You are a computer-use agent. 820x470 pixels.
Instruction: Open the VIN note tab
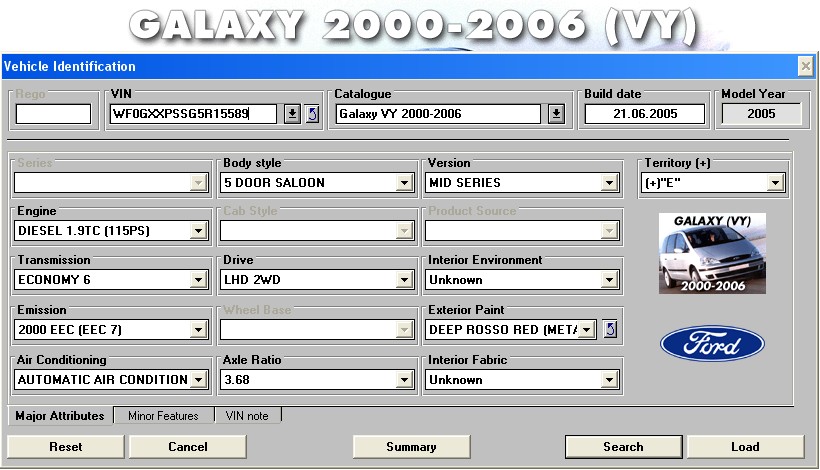247,415
